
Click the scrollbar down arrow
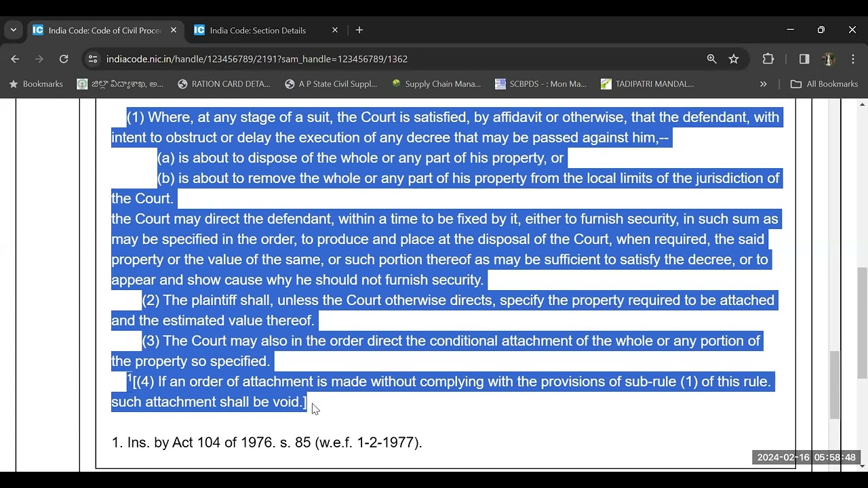coord(863,466)
